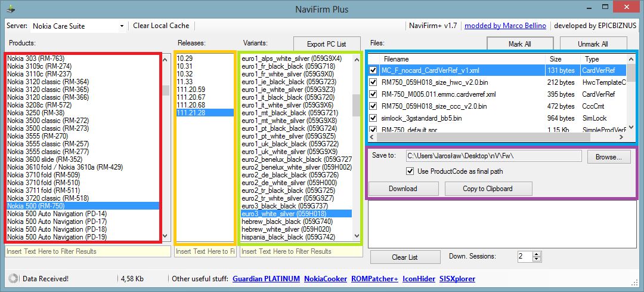The image size is (644, 292).
Task: Select release 11.33
Action: 205,81
